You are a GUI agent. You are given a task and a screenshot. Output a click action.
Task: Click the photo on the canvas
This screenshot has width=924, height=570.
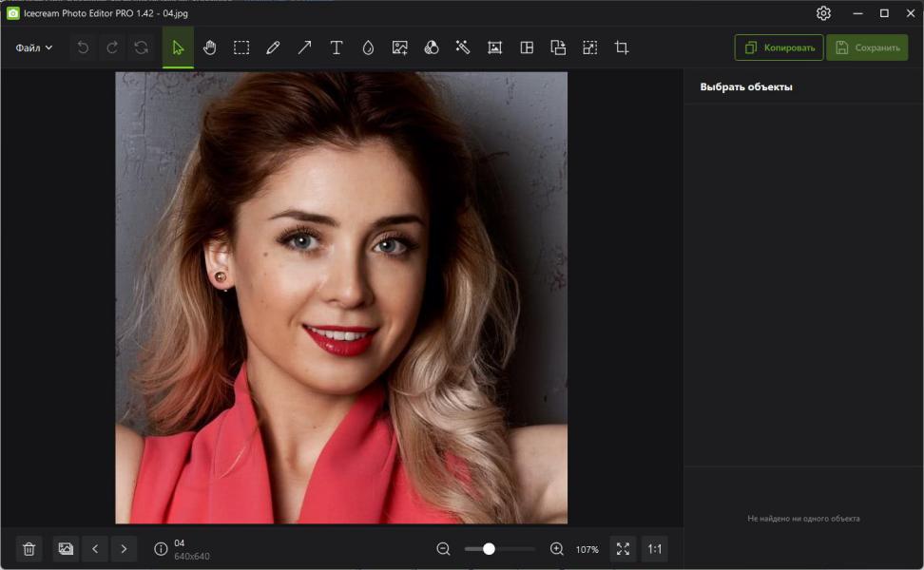tap(341, 298)
